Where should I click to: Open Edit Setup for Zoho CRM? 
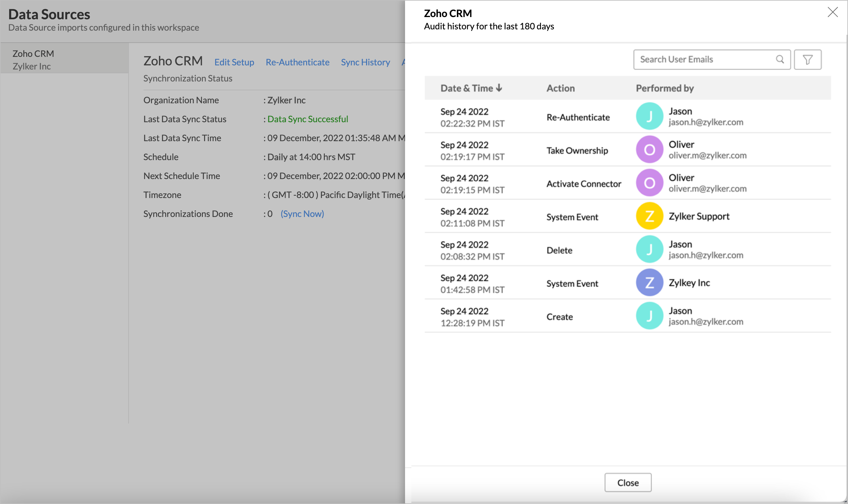pos(234,62)
